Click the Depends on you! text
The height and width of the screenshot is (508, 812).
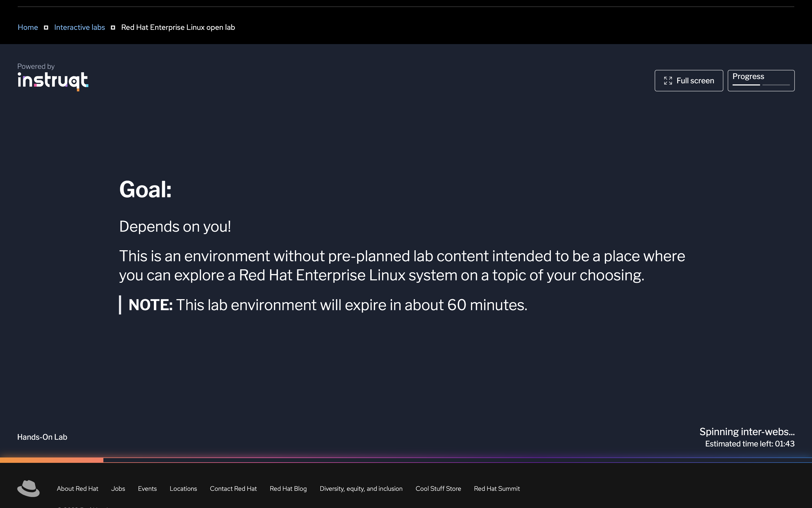click(175, 226)
